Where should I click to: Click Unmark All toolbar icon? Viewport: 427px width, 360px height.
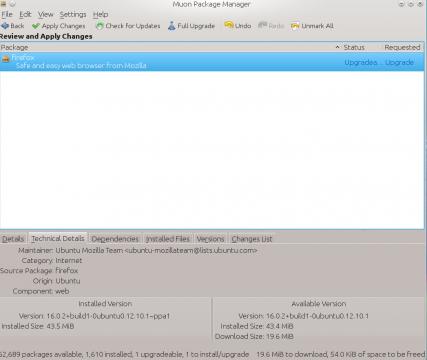(x=295, y=26)
